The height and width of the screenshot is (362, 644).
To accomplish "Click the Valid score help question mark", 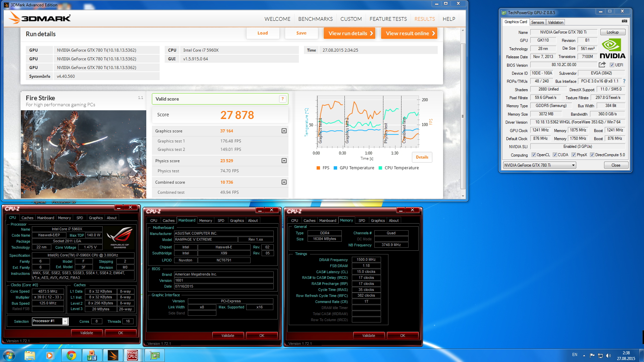I will 283,99.
